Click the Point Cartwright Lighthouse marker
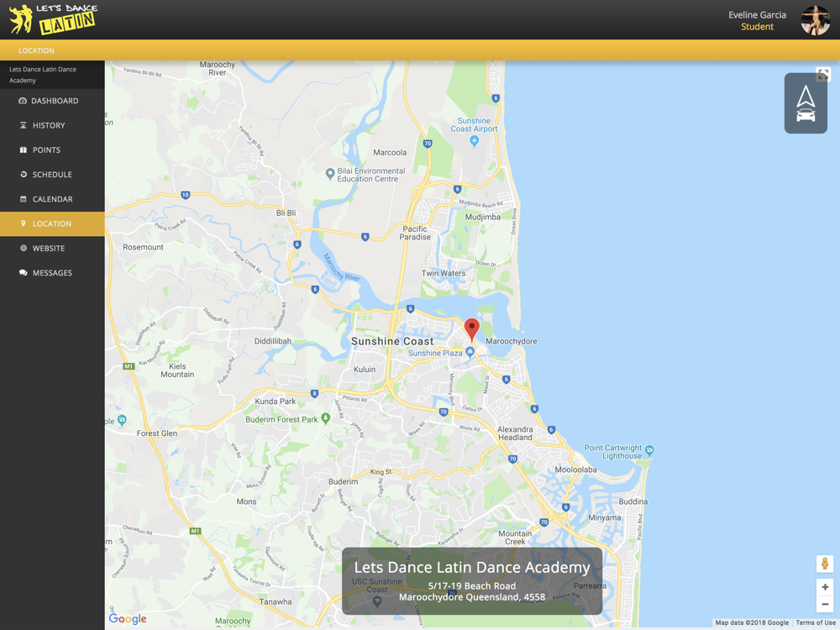Image resolution: width=840 pixels, height=630 pixels. click(x=649, y=450)
